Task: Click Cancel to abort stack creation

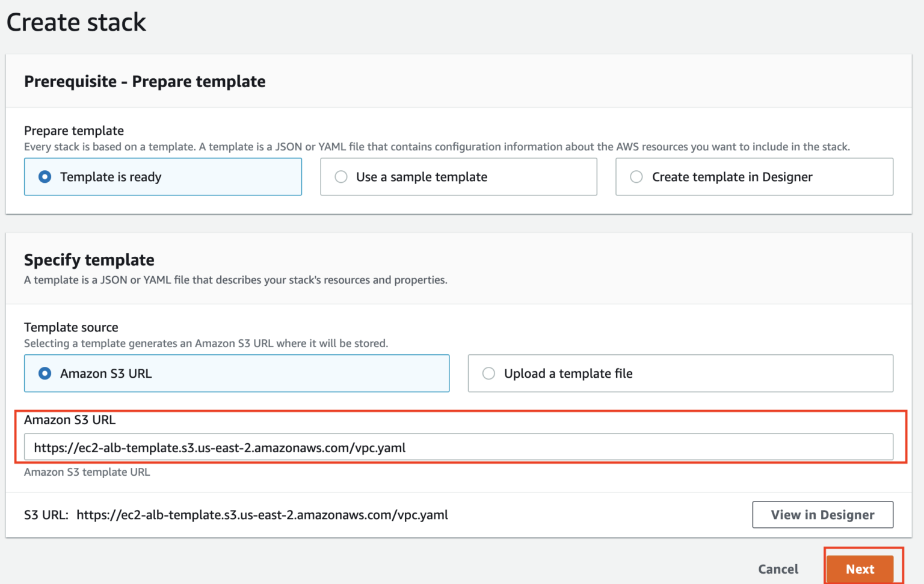Action: 778,569
